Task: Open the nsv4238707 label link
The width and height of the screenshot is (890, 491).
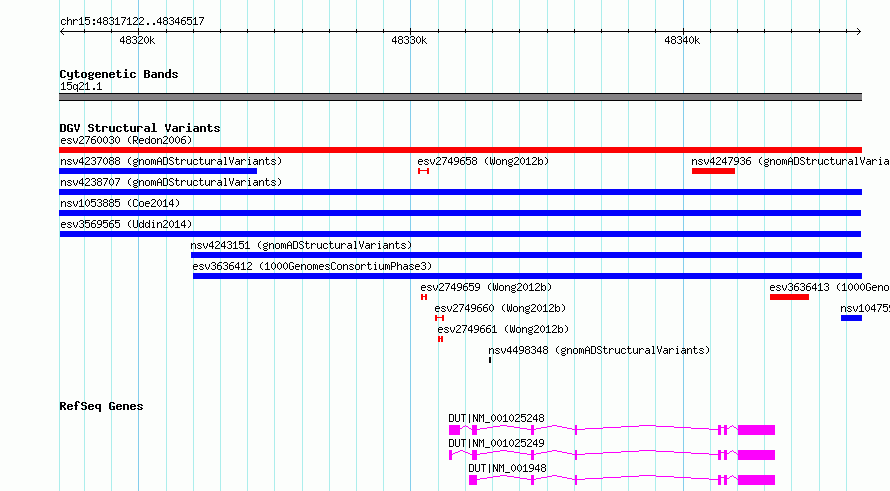Action: coord(171,182)
